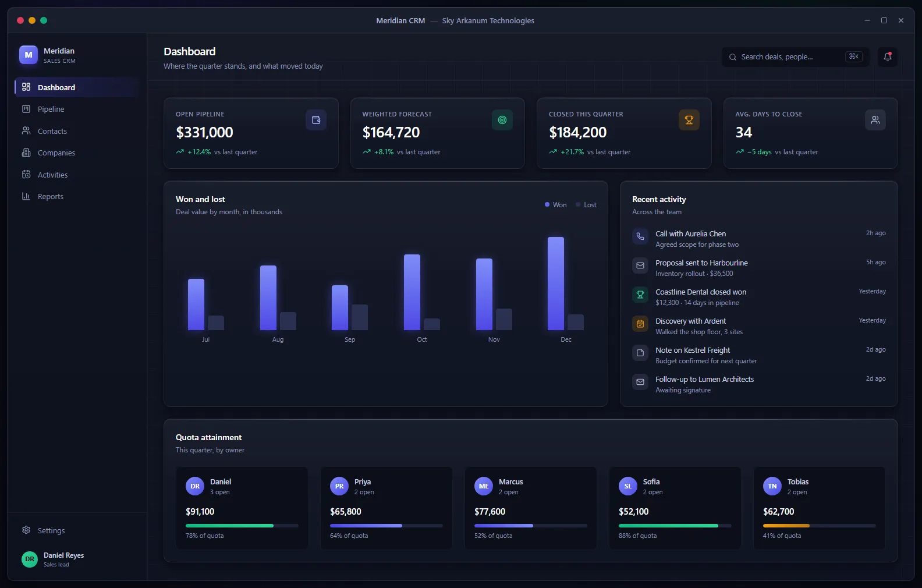This screenshot has height=588, width=922.
Task: Click the ⌘K shortcut badge
Action: pyautogui.click(x=854, y=56)
